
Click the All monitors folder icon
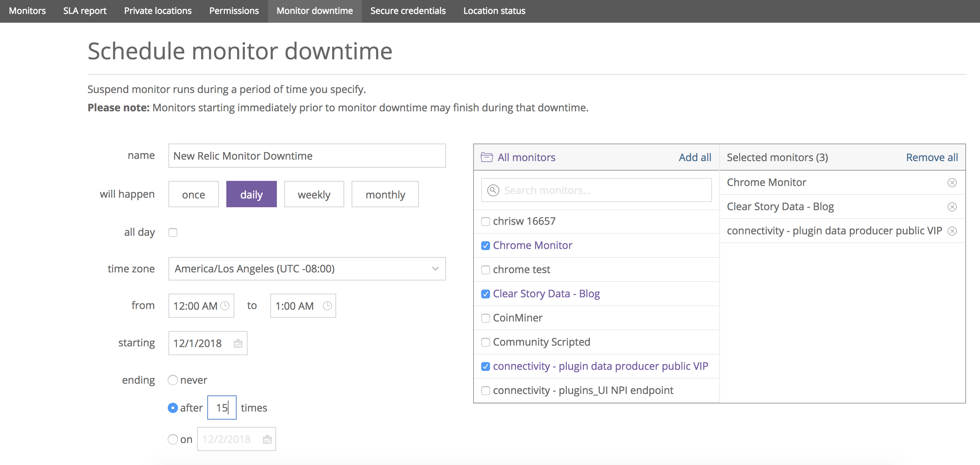487,157
